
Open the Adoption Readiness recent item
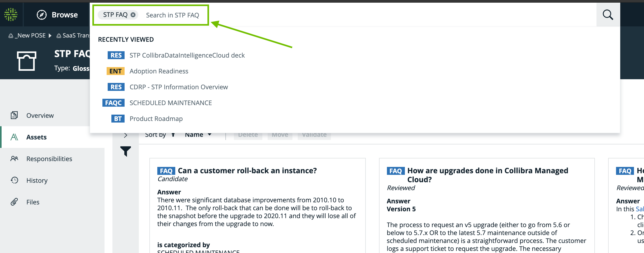159,71
